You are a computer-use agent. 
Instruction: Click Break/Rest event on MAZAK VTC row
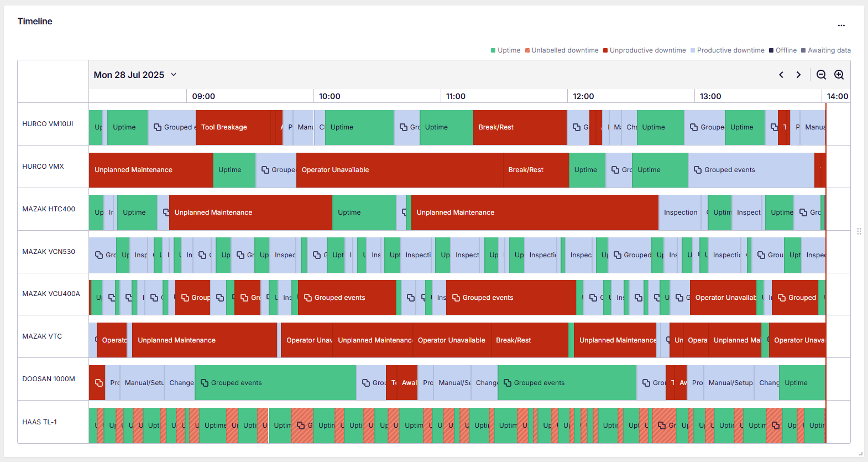tap(529, 340)
